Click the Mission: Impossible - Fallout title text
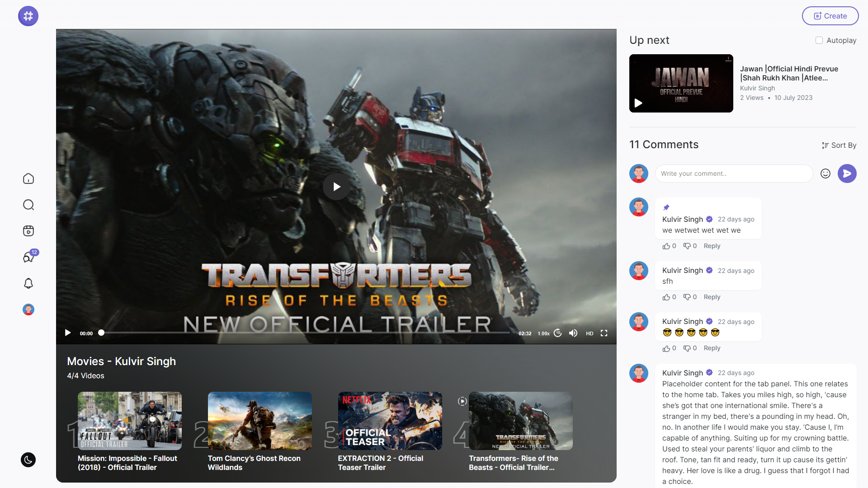Image resolution: width=868 pixels, height=488 pixels. [x=127, y=463]
